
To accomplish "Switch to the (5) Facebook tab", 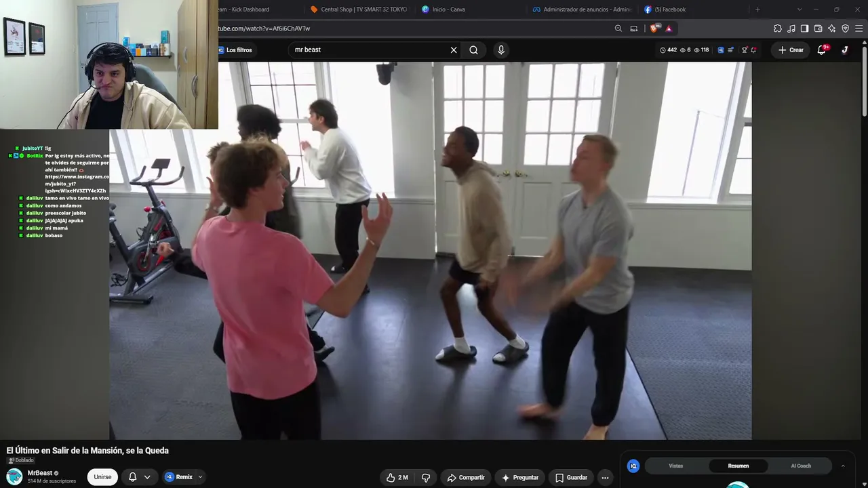I will click(693, 9).
